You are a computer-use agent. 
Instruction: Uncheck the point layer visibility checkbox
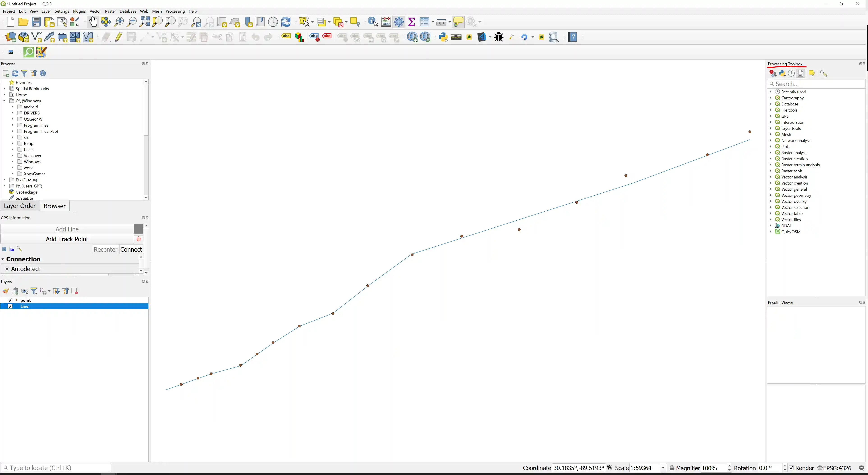pyautogui.click(x=10, y=300)
